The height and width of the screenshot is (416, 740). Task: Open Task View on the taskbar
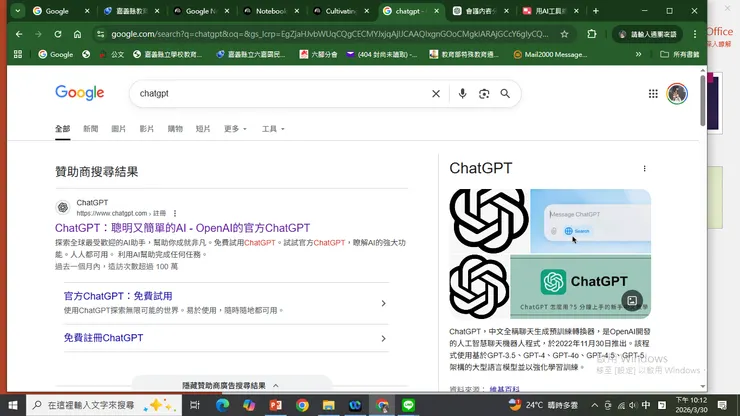tap(194, 405)
